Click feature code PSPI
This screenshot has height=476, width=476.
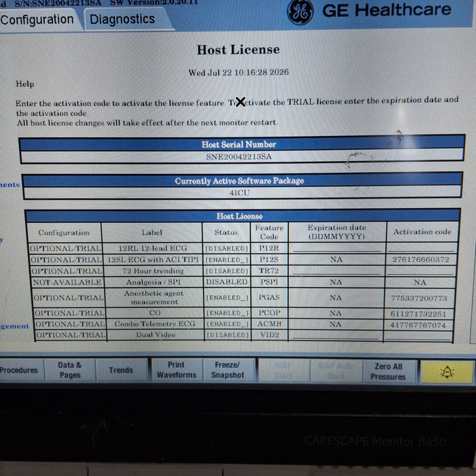click(x=269, y=282)
